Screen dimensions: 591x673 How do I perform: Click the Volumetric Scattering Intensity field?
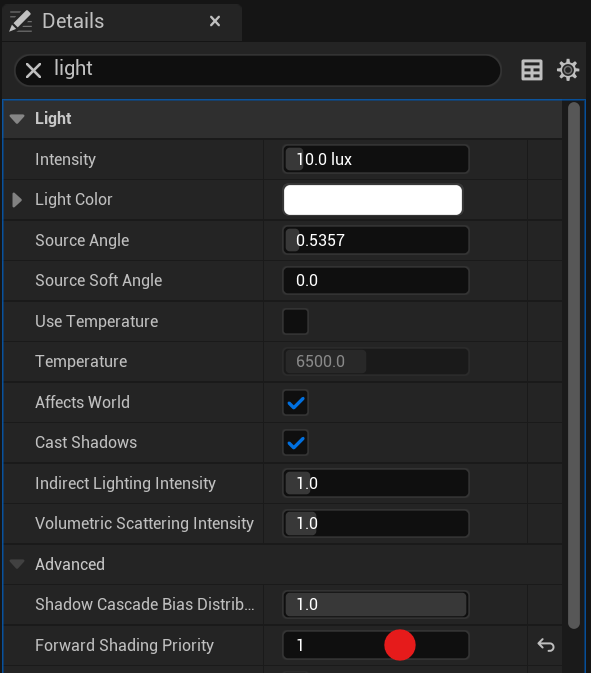click(x=376, y=523)
